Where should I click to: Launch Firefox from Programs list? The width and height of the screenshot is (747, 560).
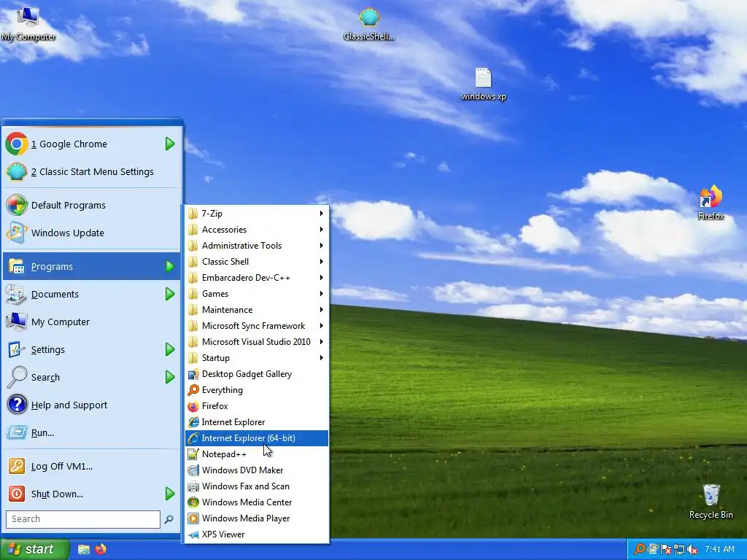pos(257,406)
